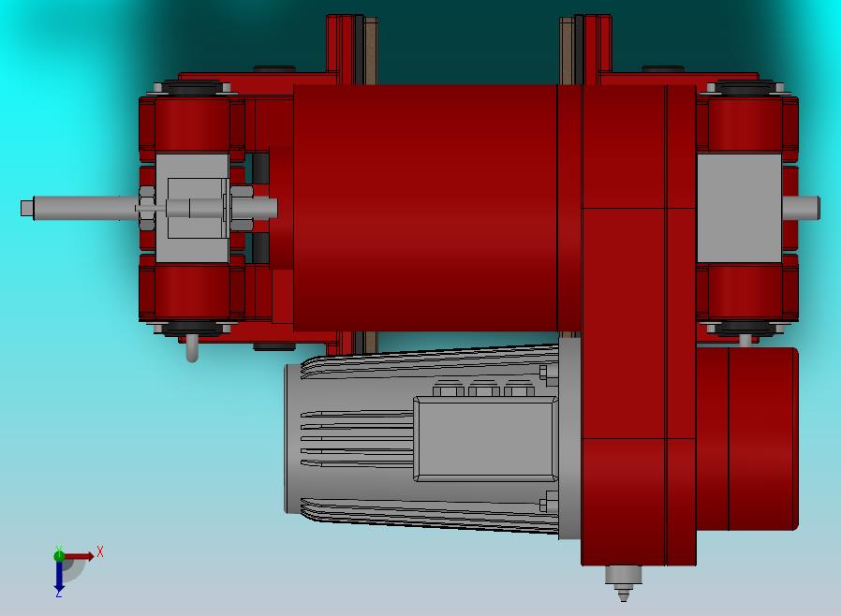Select the conical drain plug under gearbox
The image size is (841, 616).
point(623,583)
